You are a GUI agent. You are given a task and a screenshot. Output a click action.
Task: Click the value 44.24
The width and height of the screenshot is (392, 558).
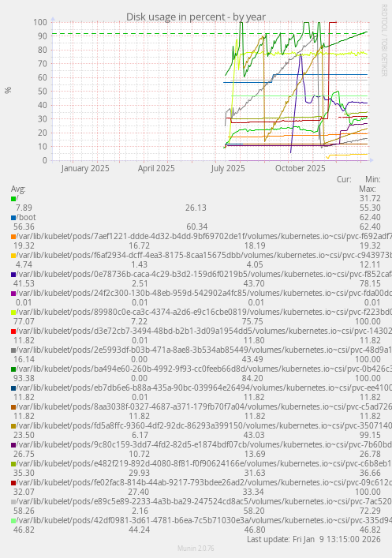click(x=138, y=530)
